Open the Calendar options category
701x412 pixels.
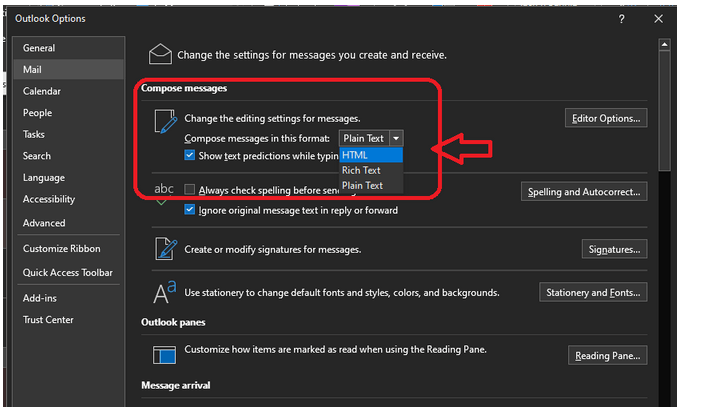68,91
